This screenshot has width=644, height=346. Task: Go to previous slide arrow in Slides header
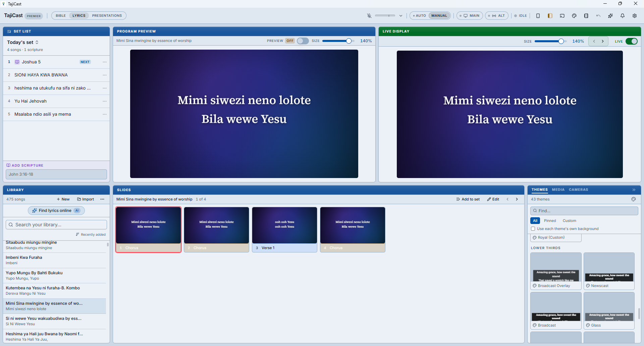(x=507, y=199)
